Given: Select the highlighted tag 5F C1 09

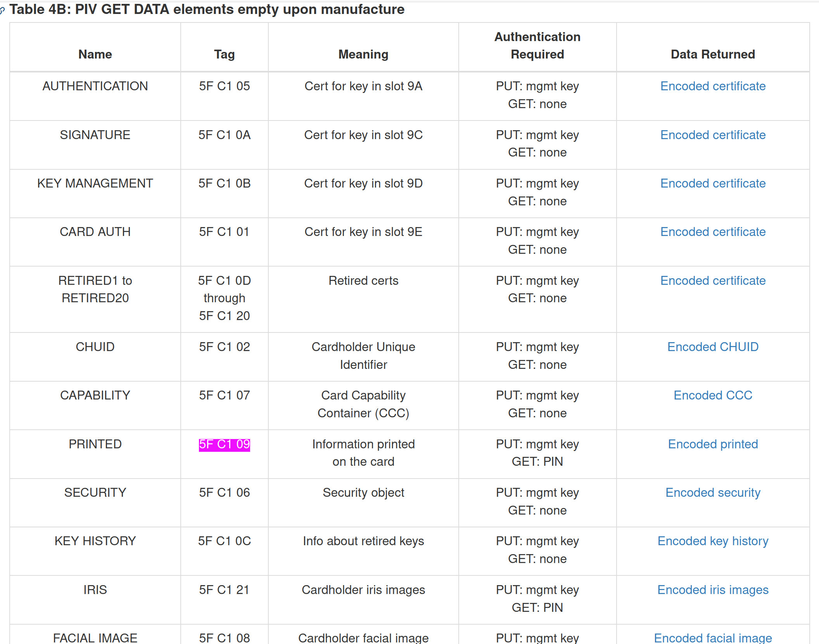Looking at the screenshot, I should 224,444.
